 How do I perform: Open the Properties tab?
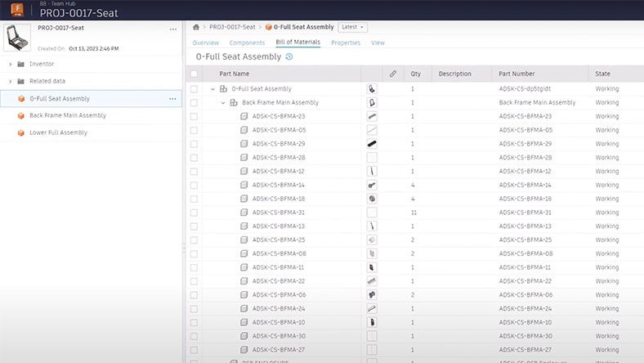click(346, 43)
